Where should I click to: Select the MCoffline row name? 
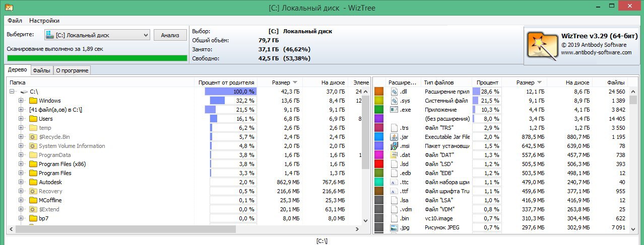point(53,200)
